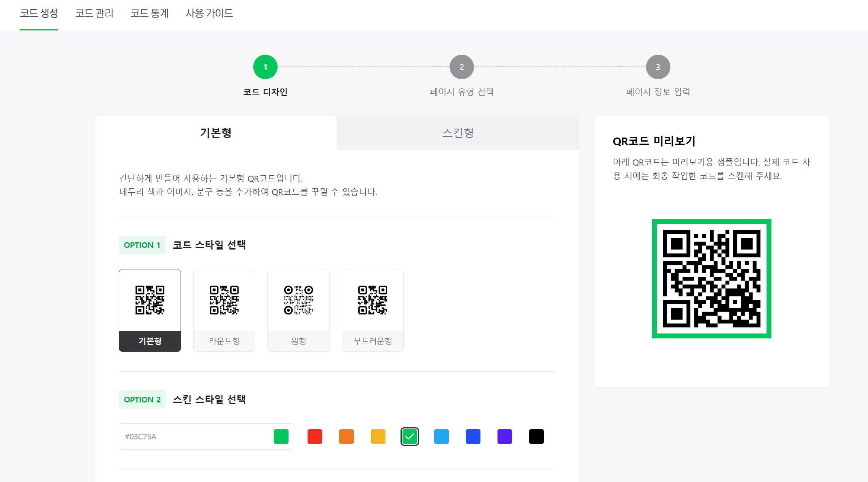
Task: Click the 페이지 정보 입력 step label
Action: (x=658, y=92)
